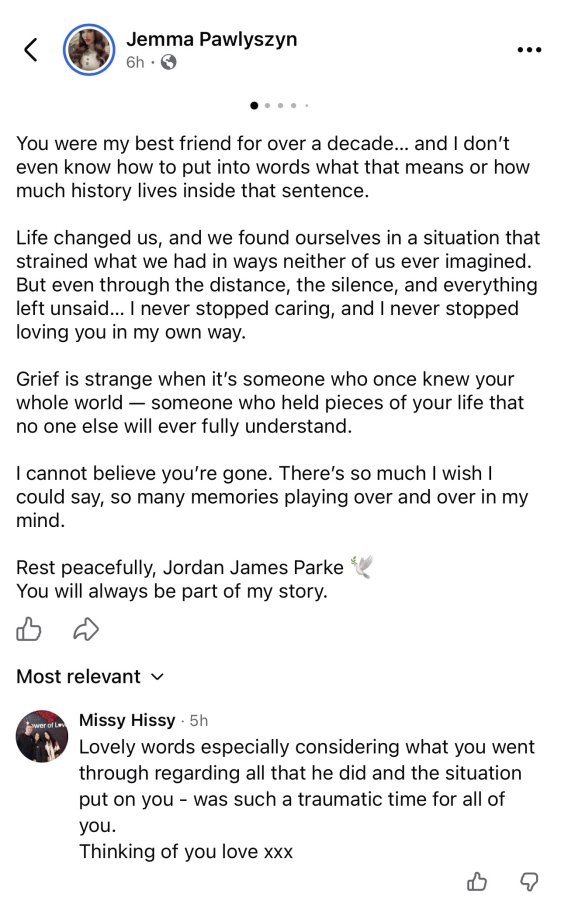Jump to the fourth carousel dot
This screenshot has width=561, height=900.
(293, 105)
